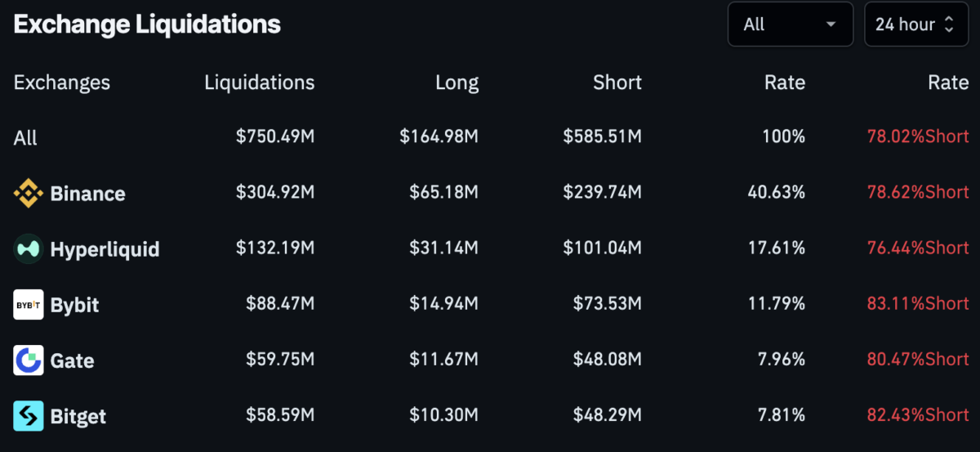Select the Gate exchange name

click(72, 360)
